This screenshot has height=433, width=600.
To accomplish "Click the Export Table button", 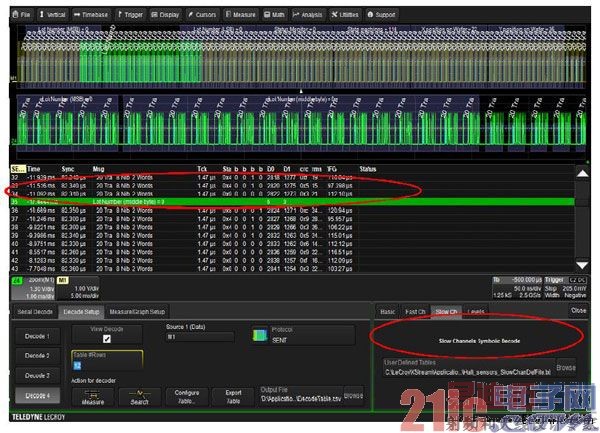I will tap(233, 397).
